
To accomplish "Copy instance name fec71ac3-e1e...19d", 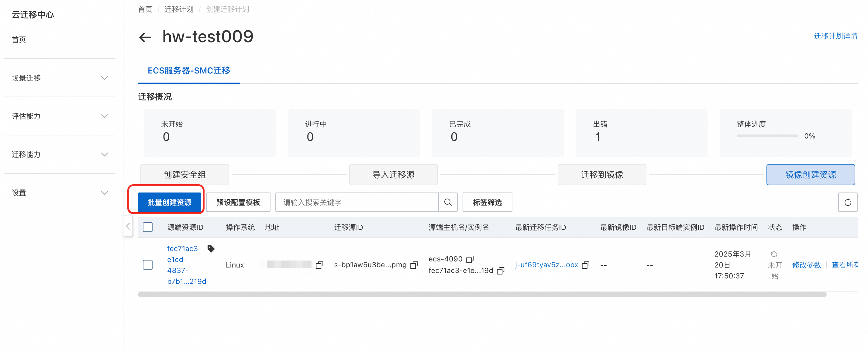I will [501, 271].
